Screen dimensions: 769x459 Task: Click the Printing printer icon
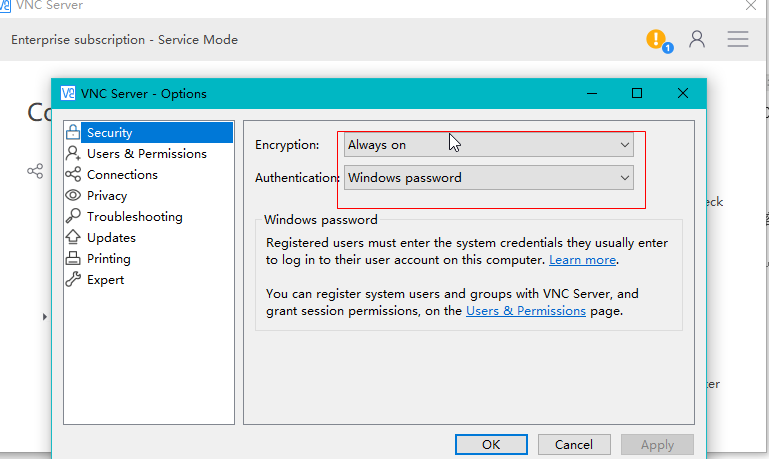(x=73, y=258)
